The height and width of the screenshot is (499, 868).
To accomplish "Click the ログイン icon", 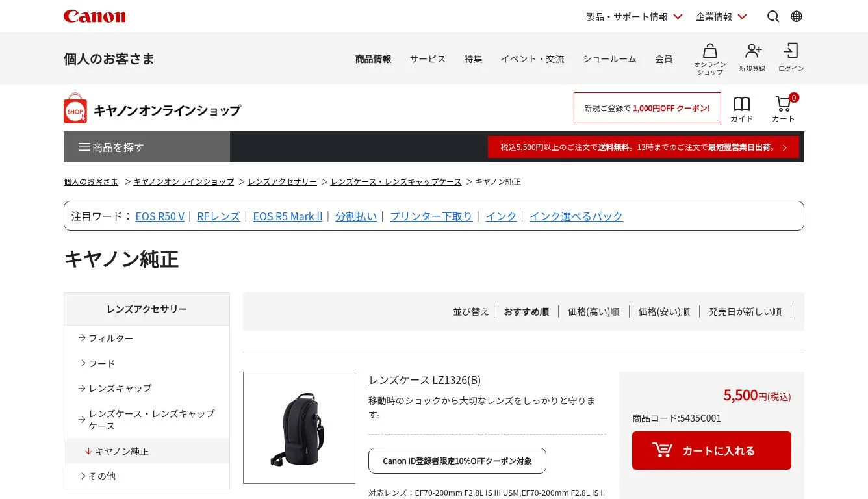I will (x=791, y=58).
